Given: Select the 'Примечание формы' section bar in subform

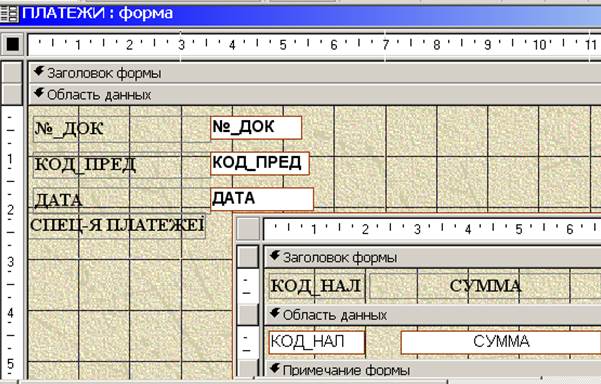Looking at the screenshot, I should click(432, 370).
